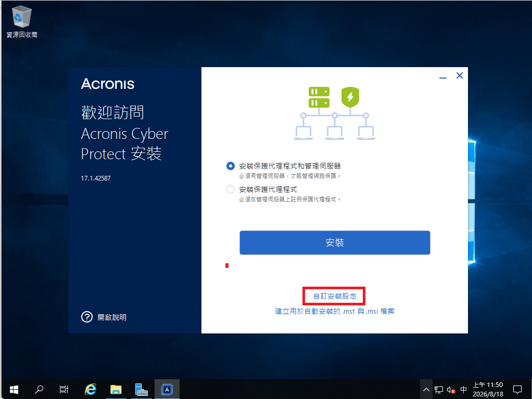Screen dimensions: 532x399
Task: Open the 資源回收筒 Recycle Bin desktop icon
Action: [x=22, y=22]
